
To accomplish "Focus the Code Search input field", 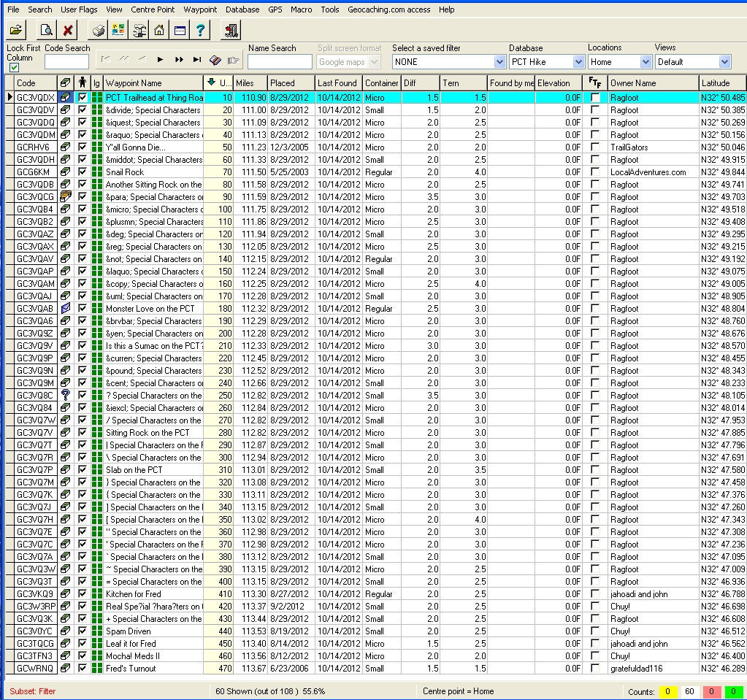I will 66,62.
